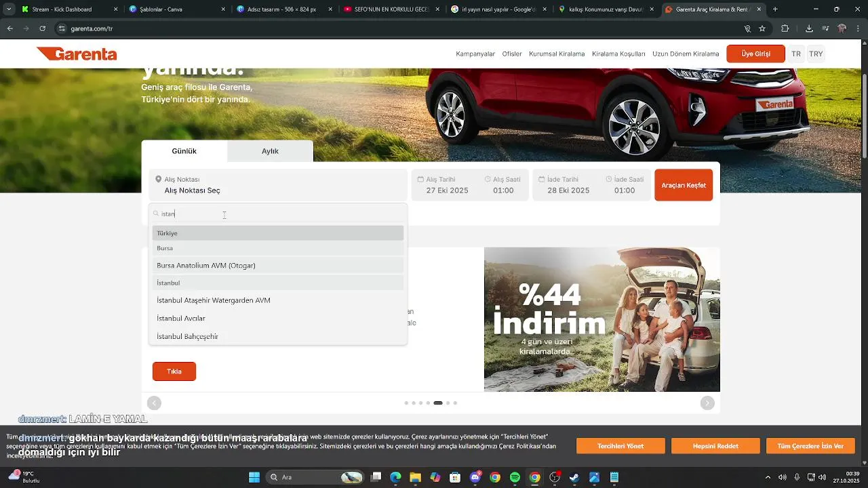868x488 pixels.
Task: Click the Garenta logo
Action: pos(77,54)
